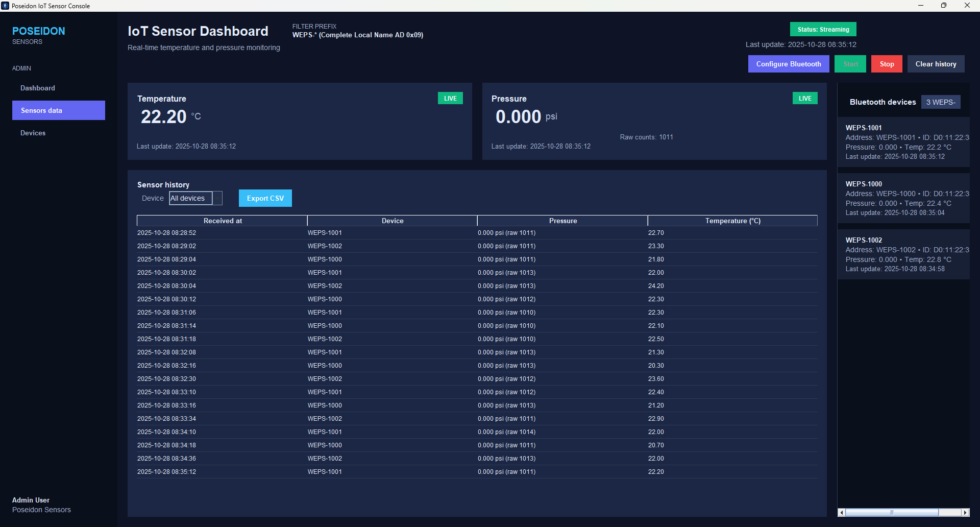Restore down the Poseidon console window
Screen dimensions: 980x527
click(944, 6)
